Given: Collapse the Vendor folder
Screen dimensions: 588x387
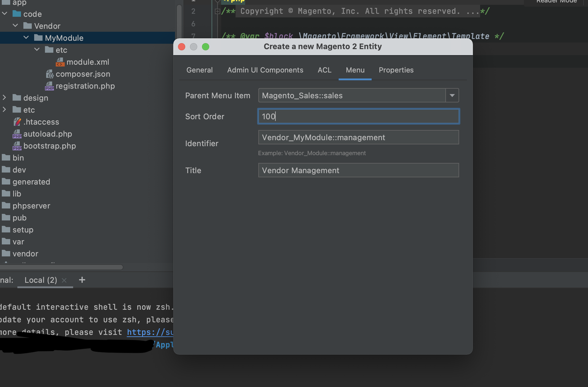Looking at the screenshot, I should click(x=15, y=26).
